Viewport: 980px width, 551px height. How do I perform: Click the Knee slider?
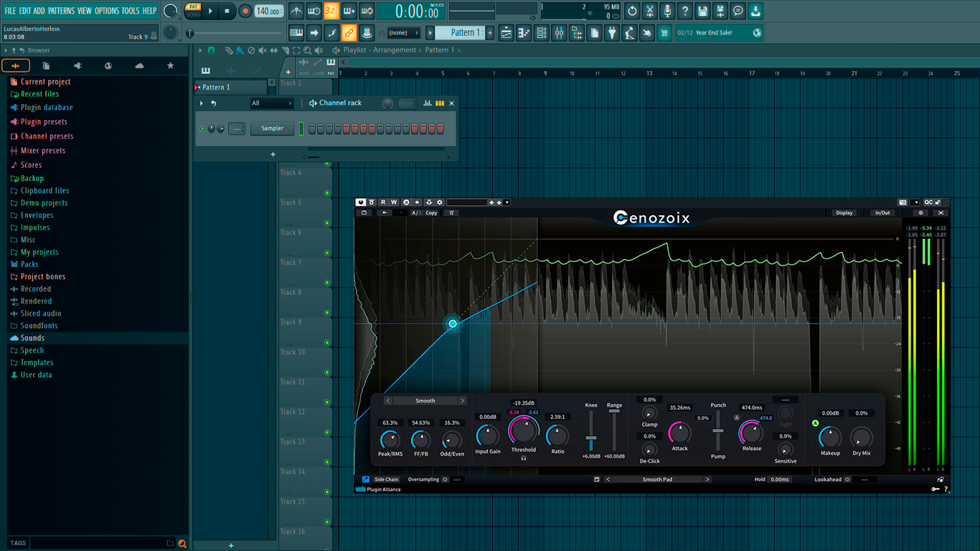click(x=591, y=431)
